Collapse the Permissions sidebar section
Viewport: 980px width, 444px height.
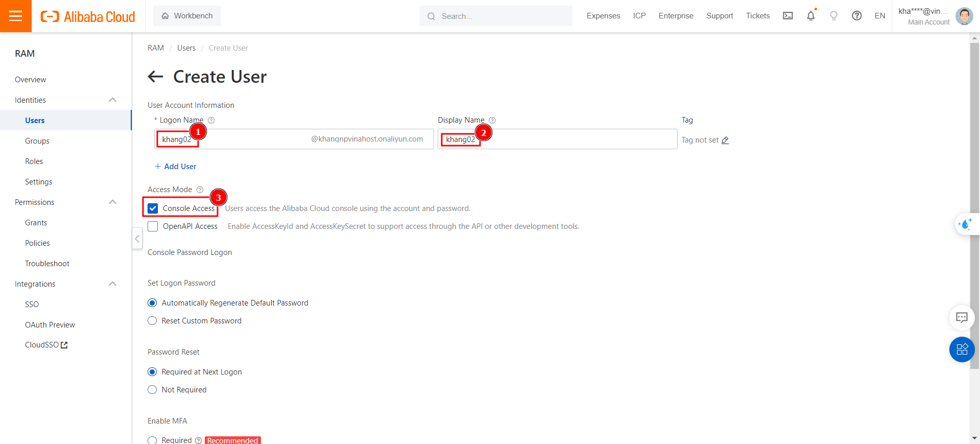click(113, 202)
